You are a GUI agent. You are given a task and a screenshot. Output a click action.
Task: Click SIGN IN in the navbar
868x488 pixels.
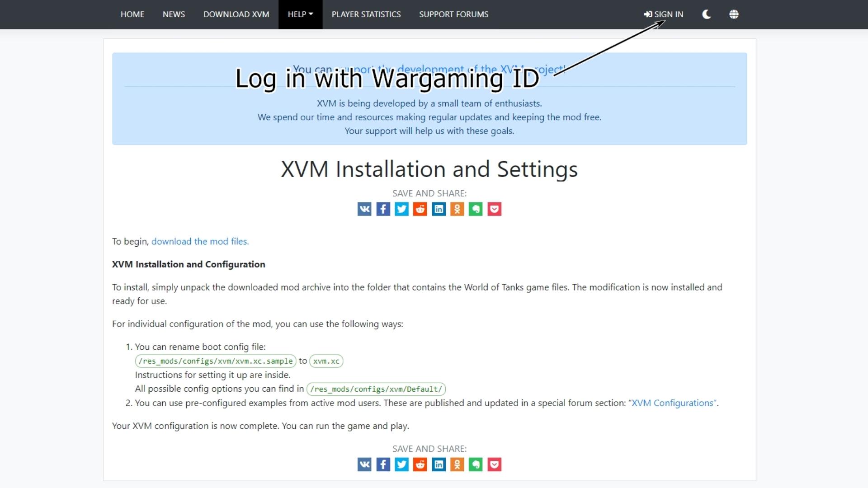664,14
